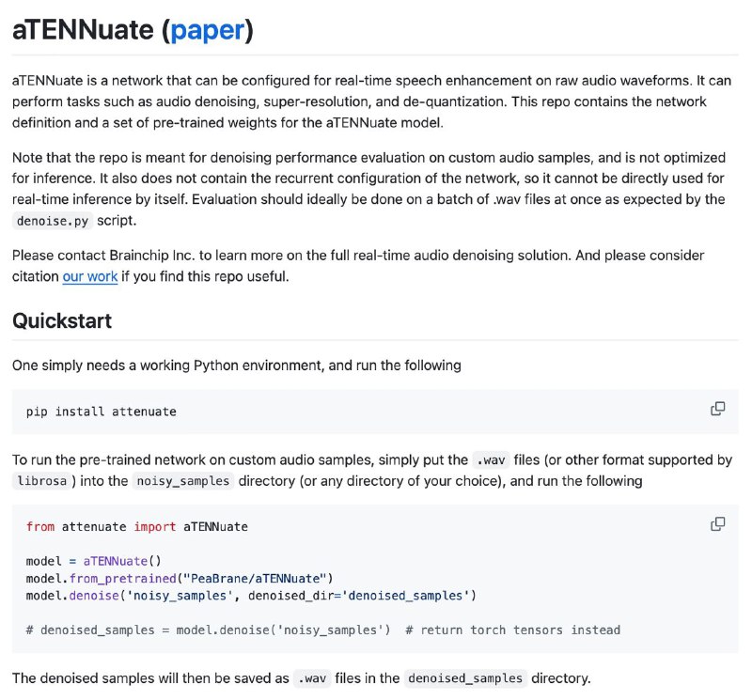Copy the Python quickstart code block

[717, 524]
